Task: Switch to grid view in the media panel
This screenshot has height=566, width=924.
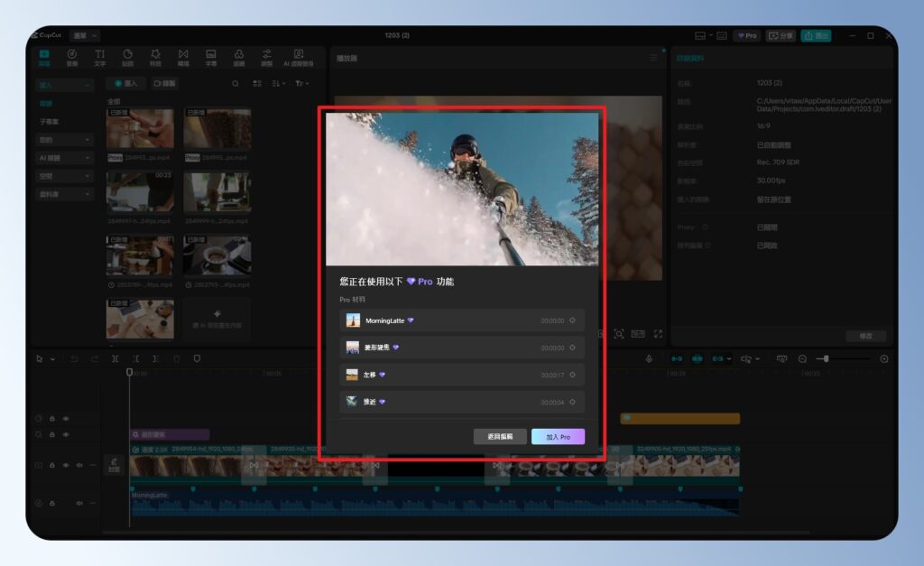Action: 258,83
